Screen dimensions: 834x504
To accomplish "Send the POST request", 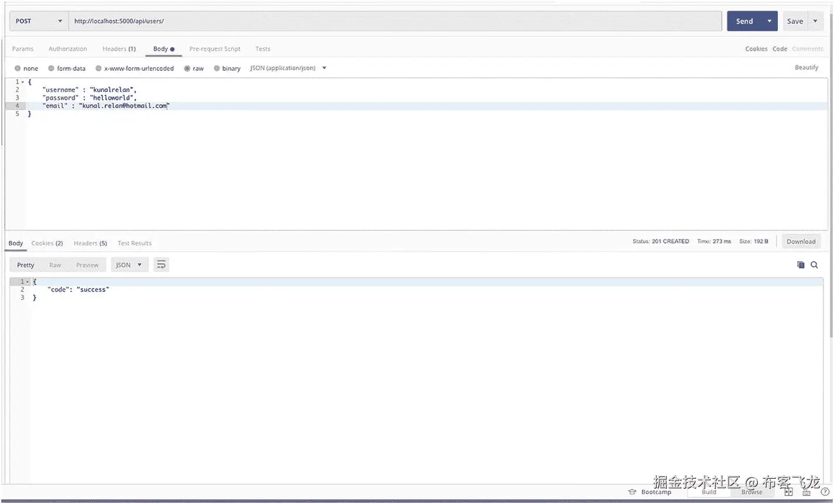I will tap(744, 21).
